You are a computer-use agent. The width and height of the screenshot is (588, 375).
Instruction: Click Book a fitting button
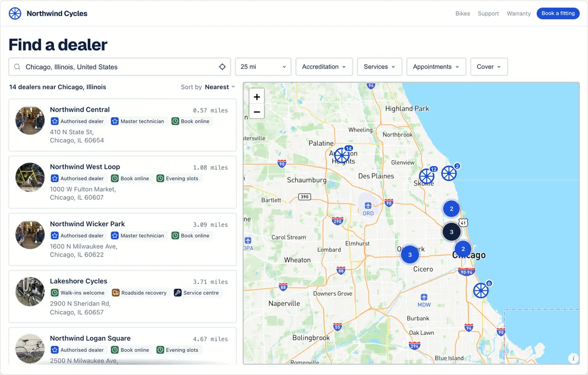[558, 13]
